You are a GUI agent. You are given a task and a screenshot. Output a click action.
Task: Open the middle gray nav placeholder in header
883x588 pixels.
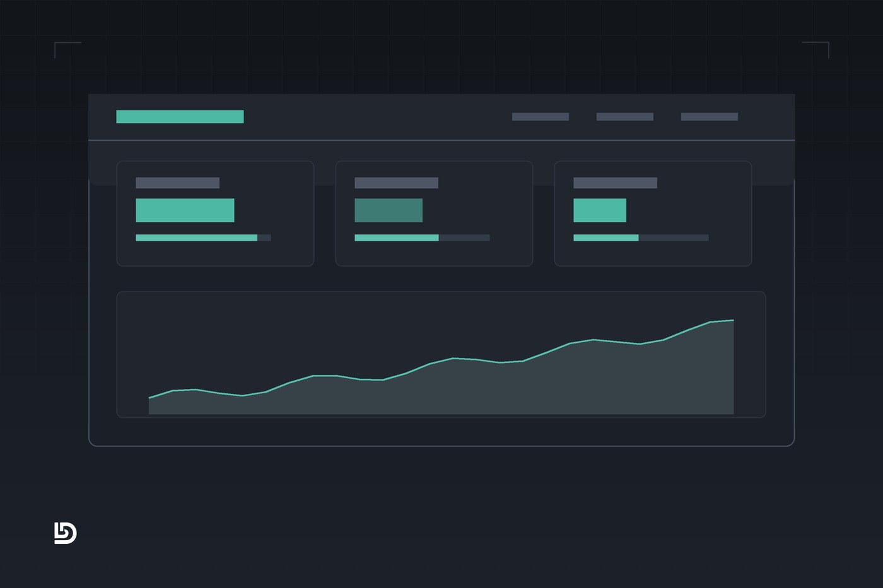(x=625, y=117)
